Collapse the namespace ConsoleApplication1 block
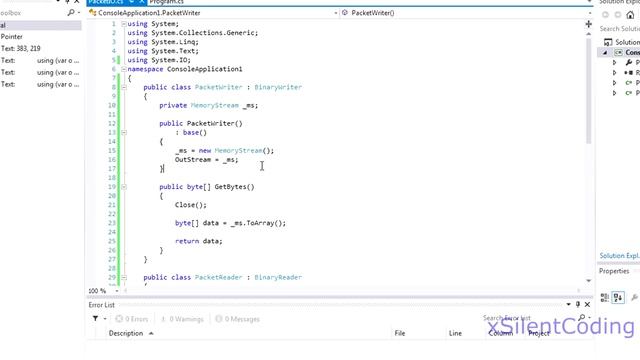Screen dimensions: 640x360 point(124,69)
